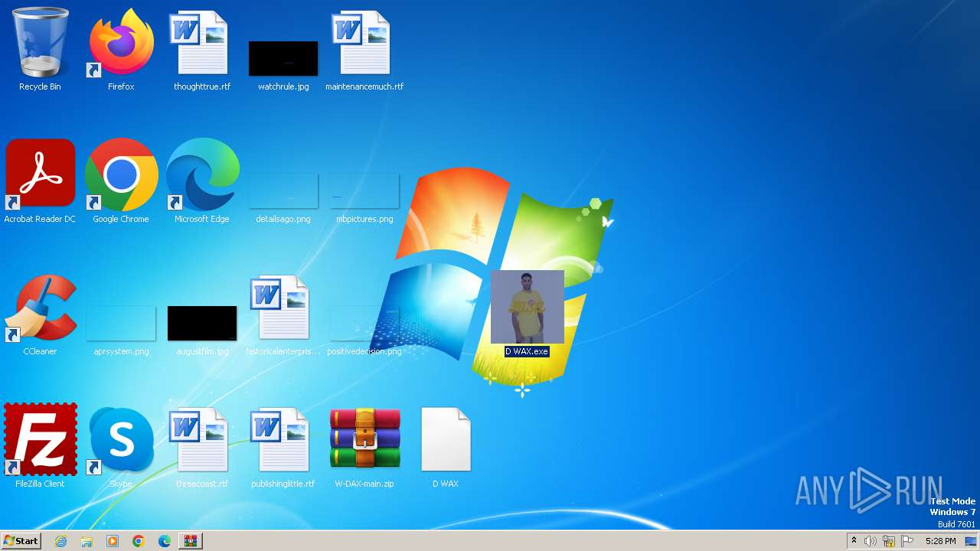Viewport: 980px width, 551px height.
Task: Click the Show desktop button
Action: 972,541
